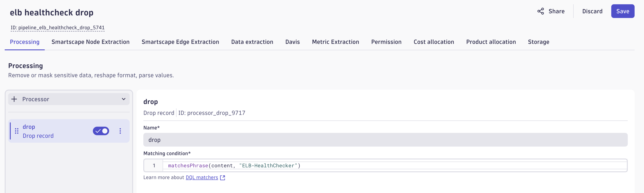Click the "Drop record" label under the drop heading
The height and width of the screenshot is (193, 644).
(x=159, y=113)
